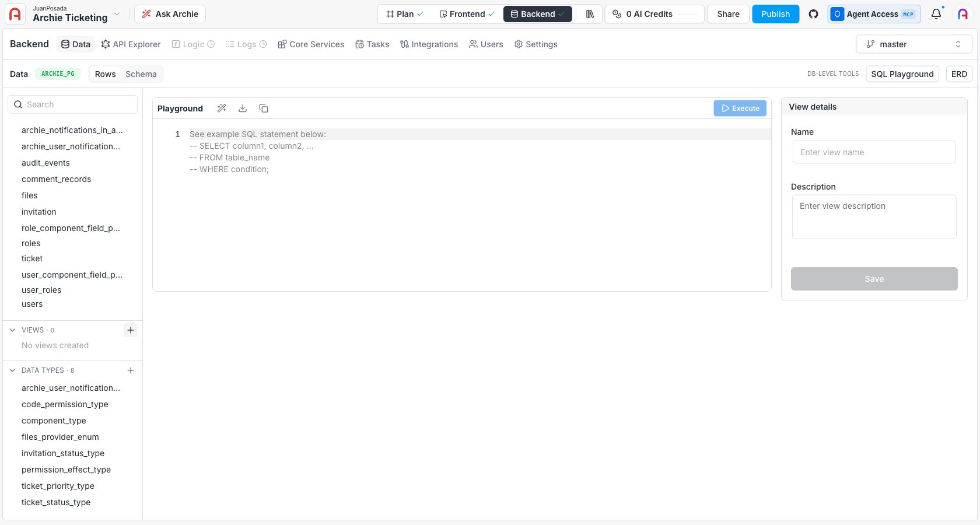Screen dimensions: 980x525
Task: Select the ticket table
Action: [32, 258]
